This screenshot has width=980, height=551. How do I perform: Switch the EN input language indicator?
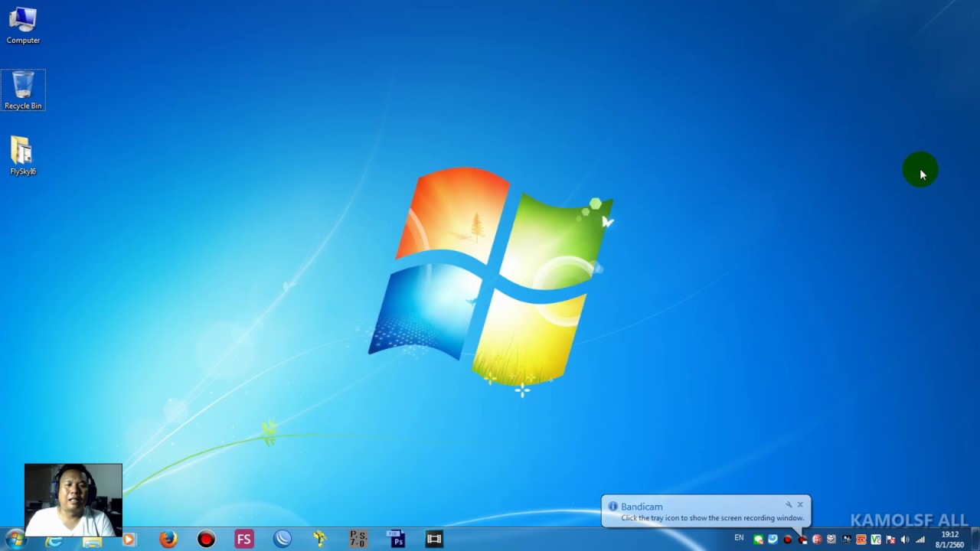pyautogui.click(x=739, y=538)
